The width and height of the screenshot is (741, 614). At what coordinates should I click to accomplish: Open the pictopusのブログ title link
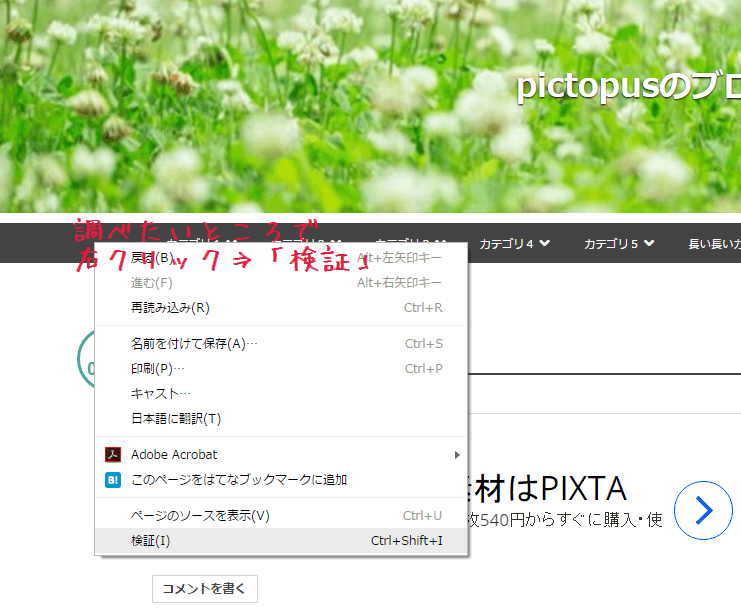pyautogui.click(x=628, y=87)
